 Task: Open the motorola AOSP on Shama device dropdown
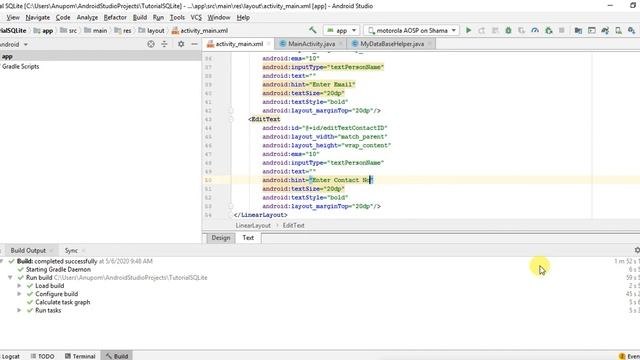click(x=411, y=30)
